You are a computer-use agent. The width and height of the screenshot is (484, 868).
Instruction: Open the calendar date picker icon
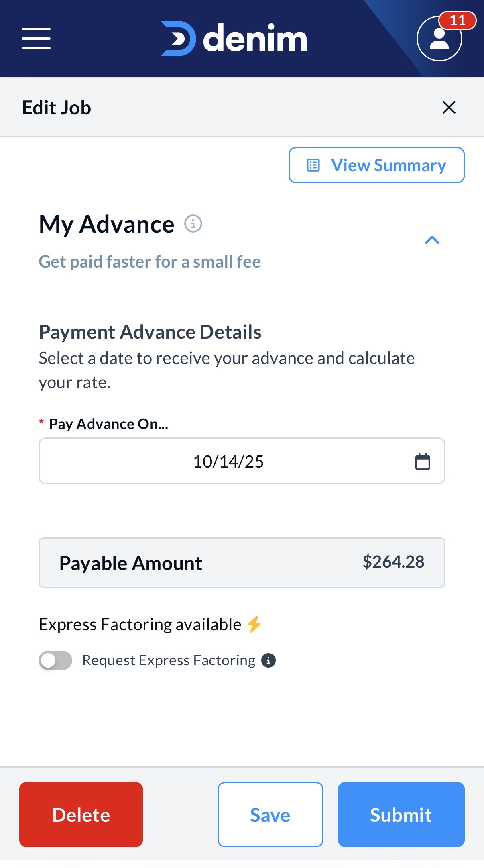pyautogui.click(x=422, y=462)
